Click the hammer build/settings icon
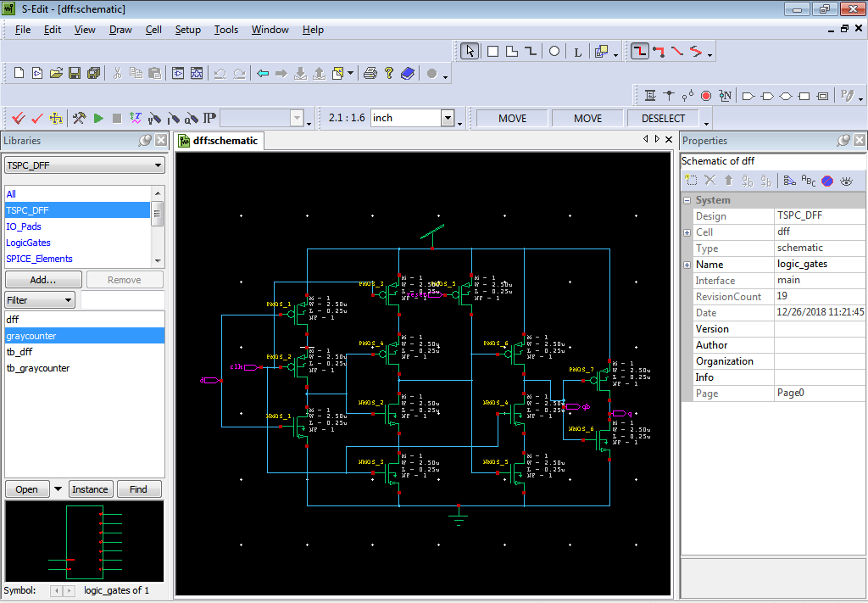The width and height of the screenshot is (868, 603). 79,118
